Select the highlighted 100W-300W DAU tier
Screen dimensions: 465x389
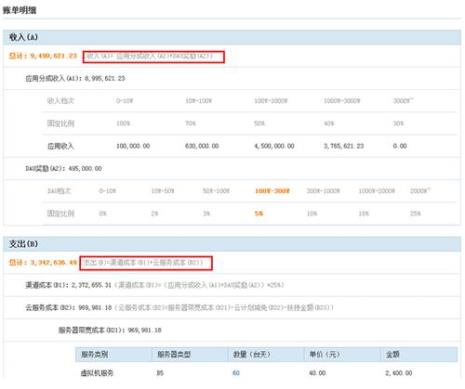tap(272, 191)
